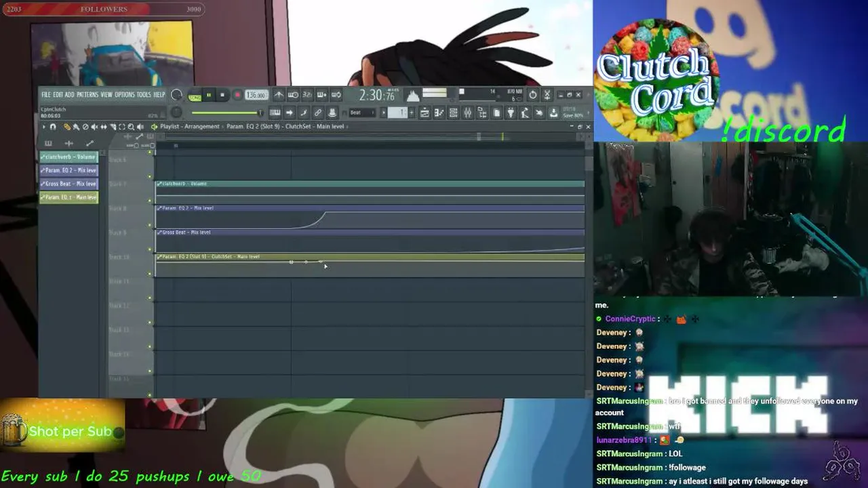Select the Playlist draw pencil tool
This screenshot has width=868, height=488.
(x=66, y=127)
